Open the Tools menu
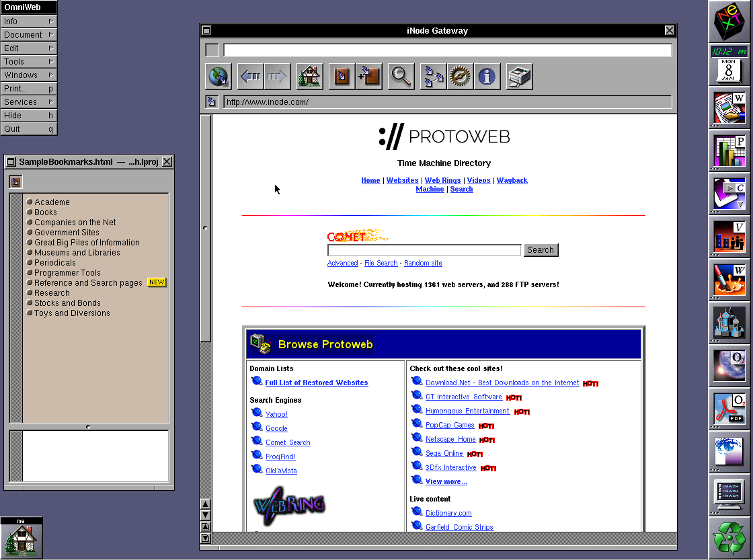Screen dimensions: 753x560 tap(29, 61)
